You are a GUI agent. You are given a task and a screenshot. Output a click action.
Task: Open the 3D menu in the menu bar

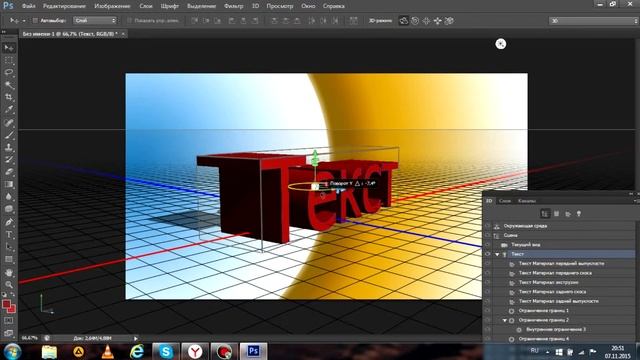click(256, 6)
